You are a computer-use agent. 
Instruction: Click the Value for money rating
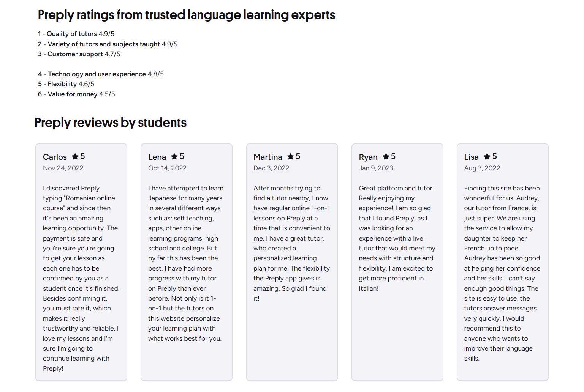click(x=76, y=94)
